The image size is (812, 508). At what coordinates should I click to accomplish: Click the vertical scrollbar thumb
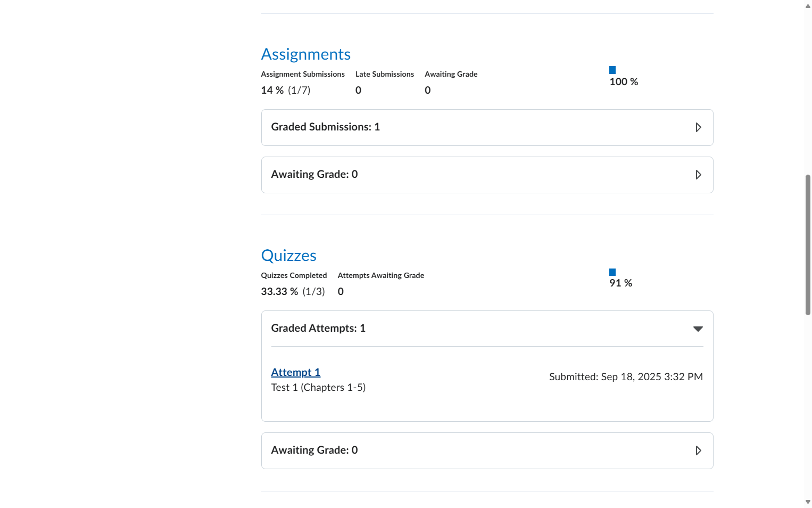808,245
